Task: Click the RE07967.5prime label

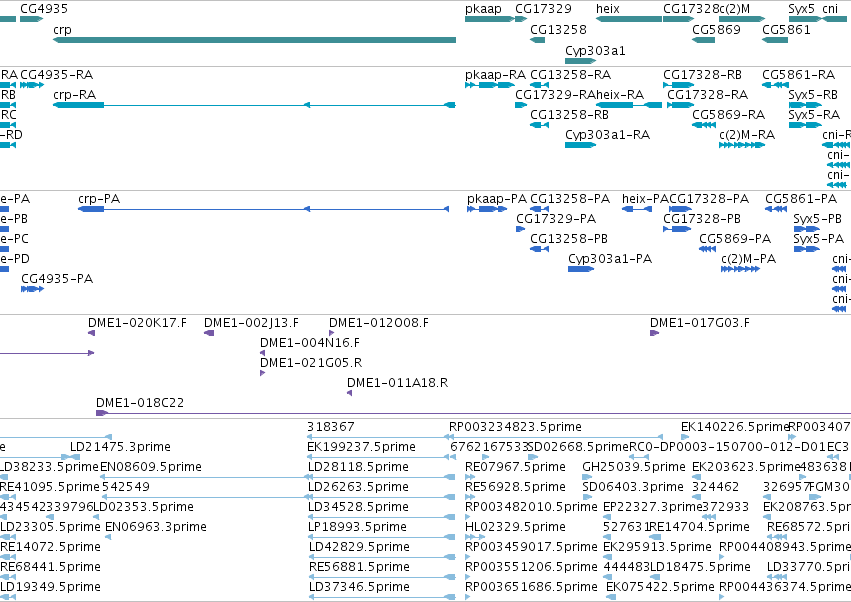Action: pyautogui.click(x=516, y=467)
